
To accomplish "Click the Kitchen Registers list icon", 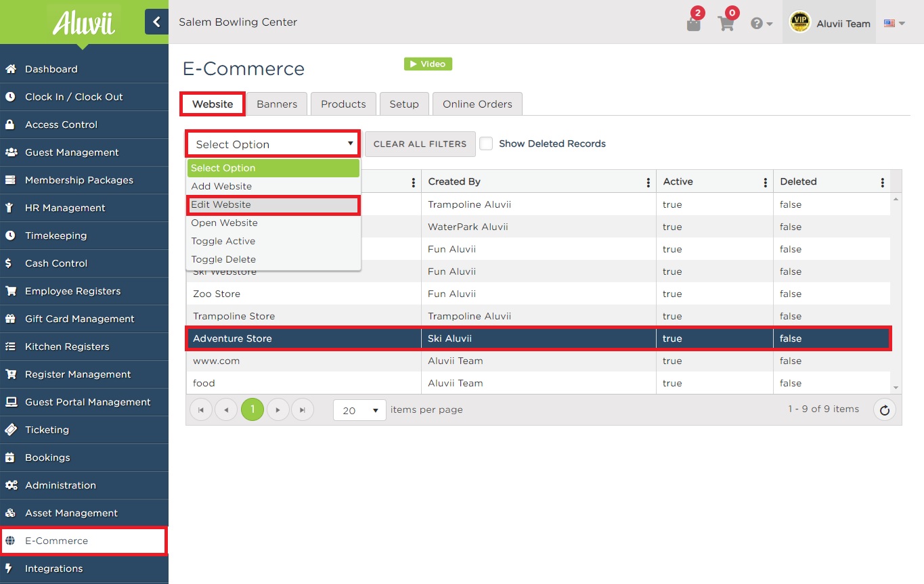I will click(x=10, y=346).
